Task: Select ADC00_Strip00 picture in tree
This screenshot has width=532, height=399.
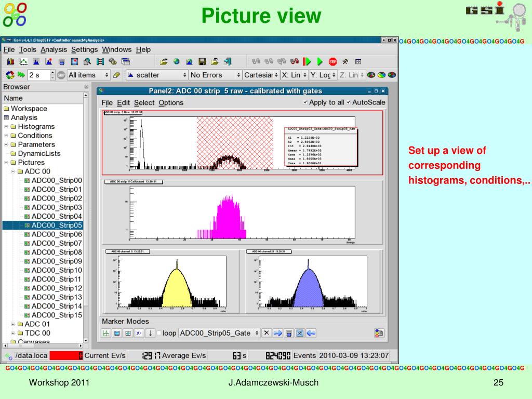Action: [54, 180]
